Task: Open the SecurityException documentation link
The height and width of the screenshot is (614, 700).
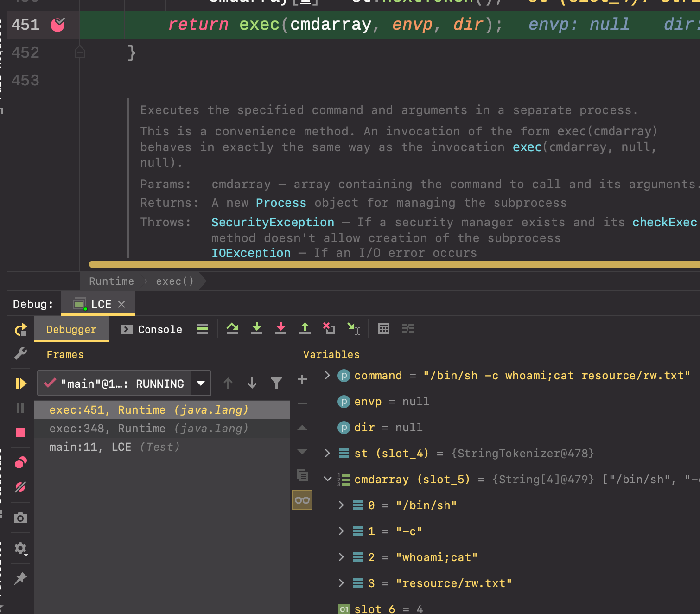Action: click(x=273, y=222)
